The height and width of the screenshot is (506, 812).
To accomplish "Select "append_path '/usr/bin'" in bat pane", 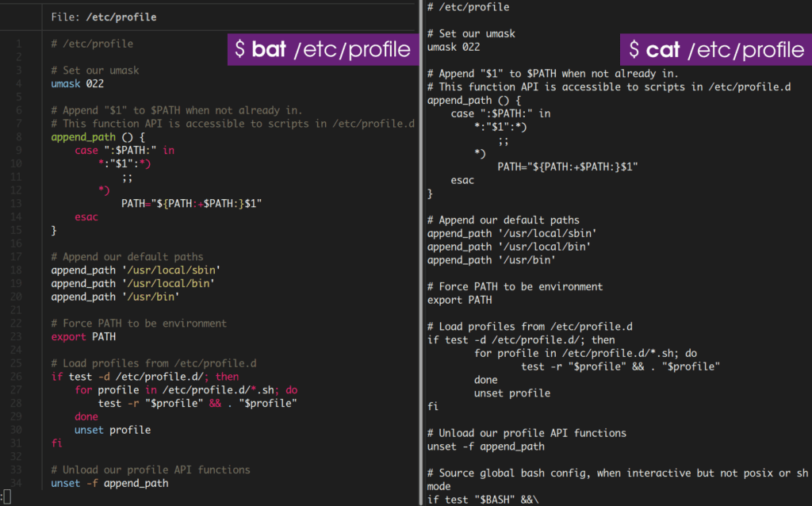I will coord(115,297).
